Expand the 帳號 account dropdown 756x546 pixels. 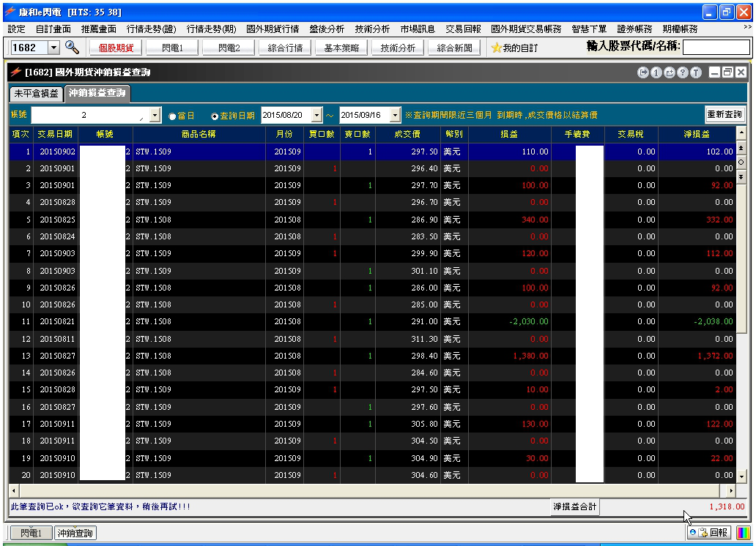155,115
